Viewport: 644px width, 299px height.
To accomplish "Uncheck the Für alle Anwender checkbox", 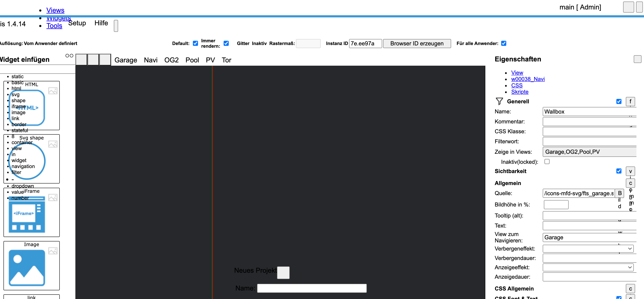I will (x=503, y=43).
